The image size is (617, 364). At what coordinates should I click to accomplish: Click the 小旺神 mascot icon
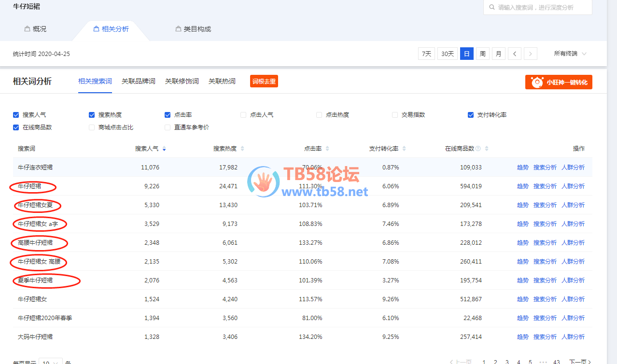[537, 82]
